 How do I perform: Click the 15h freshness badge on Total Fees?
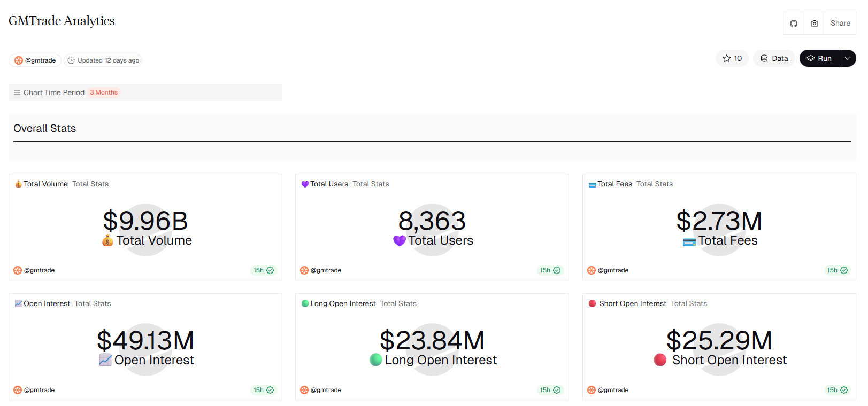click(837, 270)
